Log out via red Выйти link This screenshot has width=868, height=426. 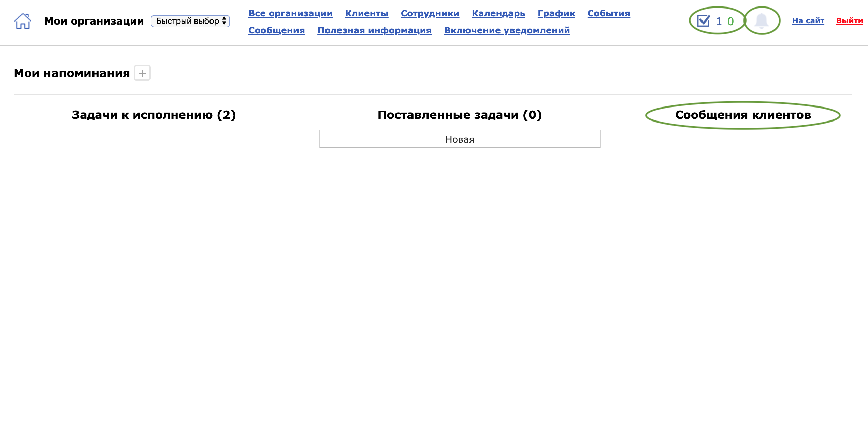(849, 20)
